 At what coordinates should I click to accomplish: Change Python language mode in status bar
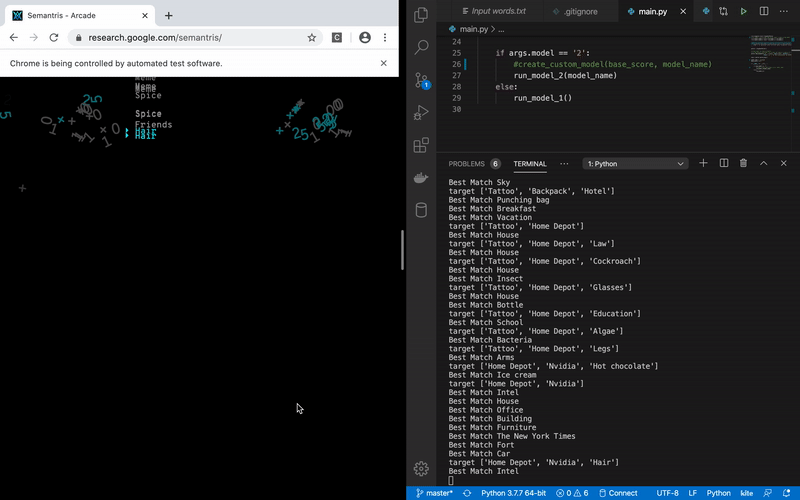[718, 493]
